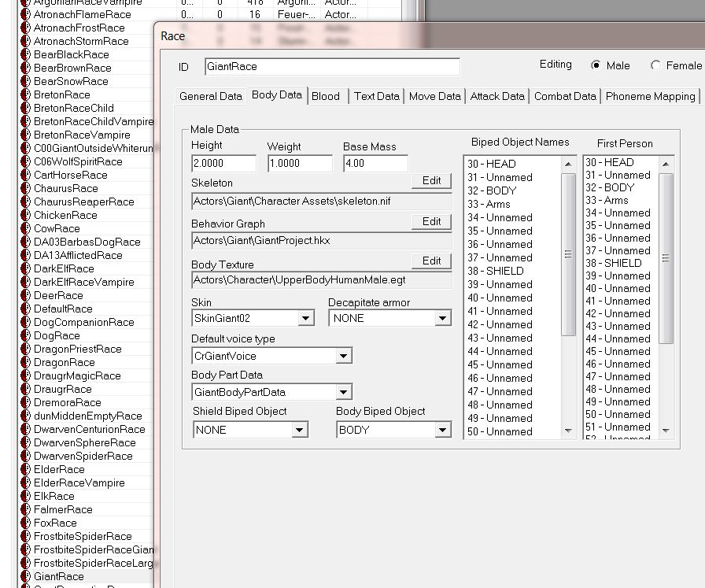Click the ChickenRace list icon
705x588 pixels.
pyautogui.click(x=24, y=215)
